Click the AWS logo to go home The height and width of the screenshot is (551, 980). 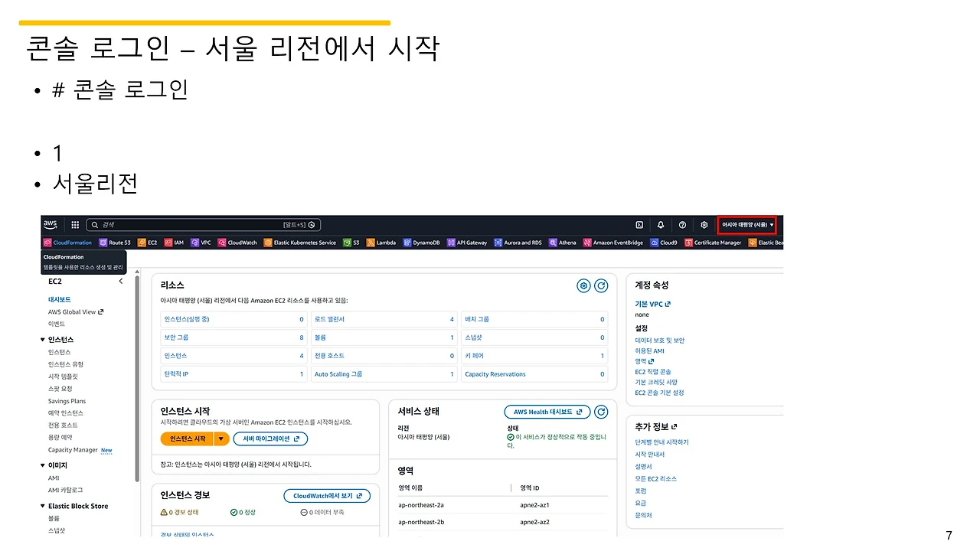(50, 224)
